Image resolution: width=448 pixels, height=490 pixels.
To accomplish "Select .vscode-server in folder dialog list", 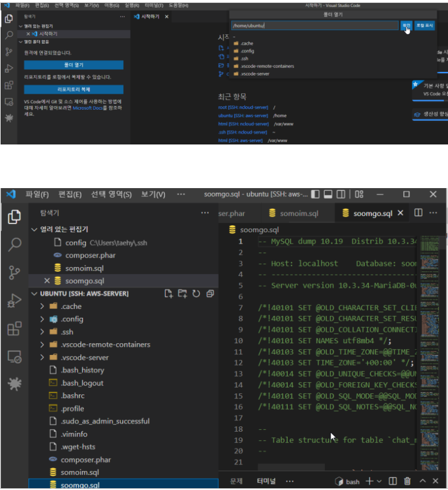I will (332, 74).
